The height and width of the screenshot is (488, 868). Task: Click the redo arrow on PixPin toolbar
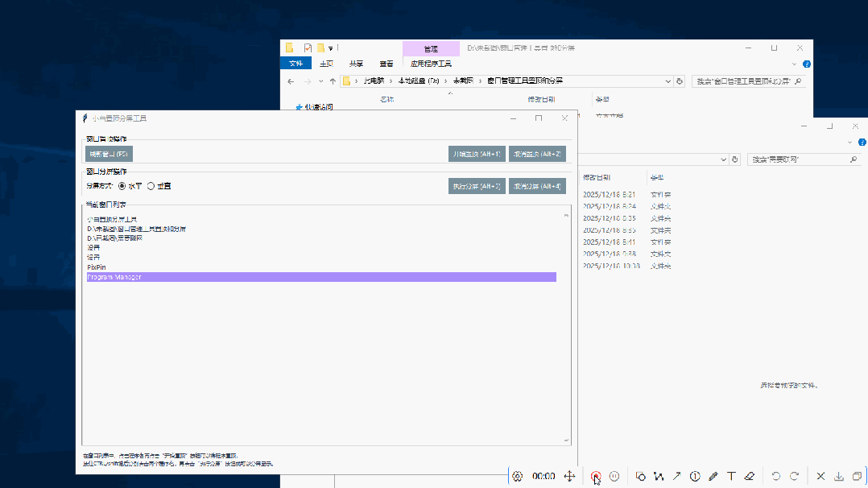795,477
